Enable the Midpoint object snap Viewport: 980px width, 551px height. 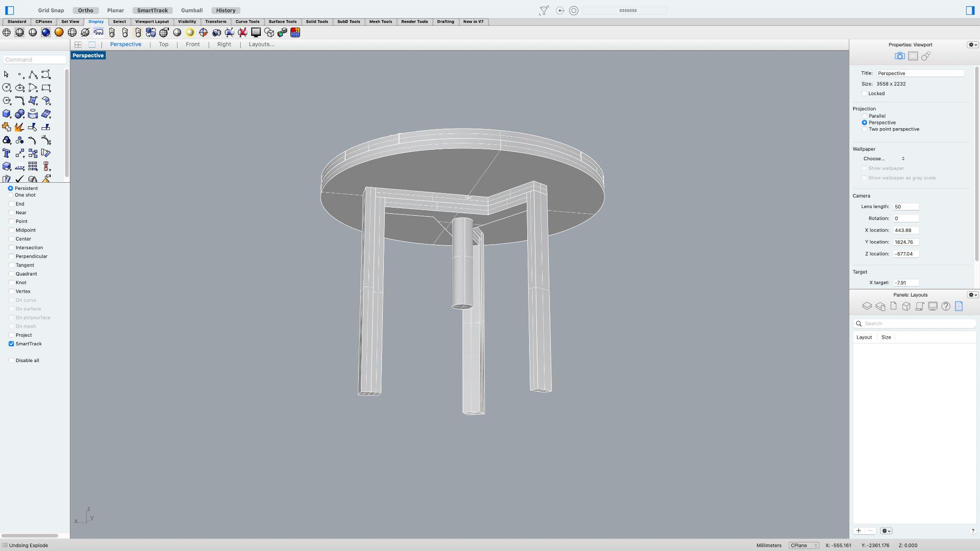[x=11, y=230]
